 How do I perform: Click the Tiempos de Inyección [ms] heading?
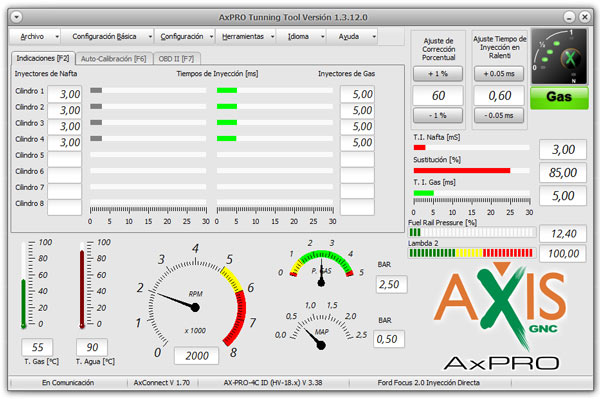[x=217, y=73]
